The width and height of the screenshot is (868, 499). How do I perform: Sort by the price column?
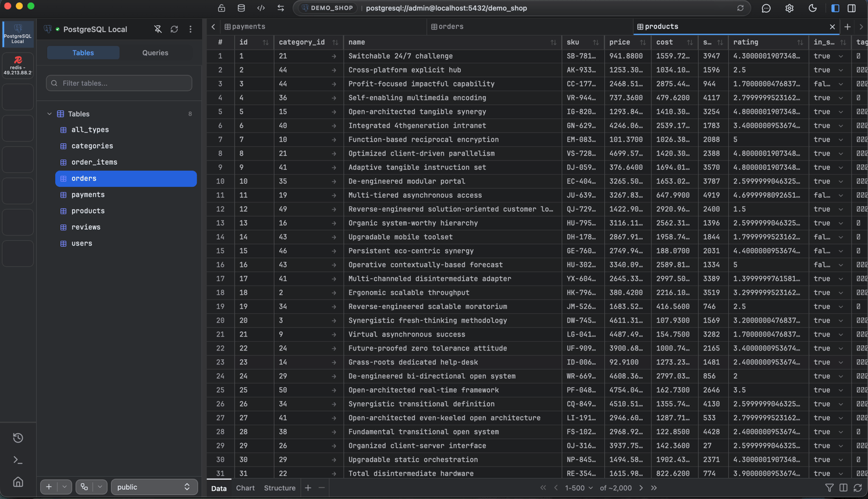point(643,42)
